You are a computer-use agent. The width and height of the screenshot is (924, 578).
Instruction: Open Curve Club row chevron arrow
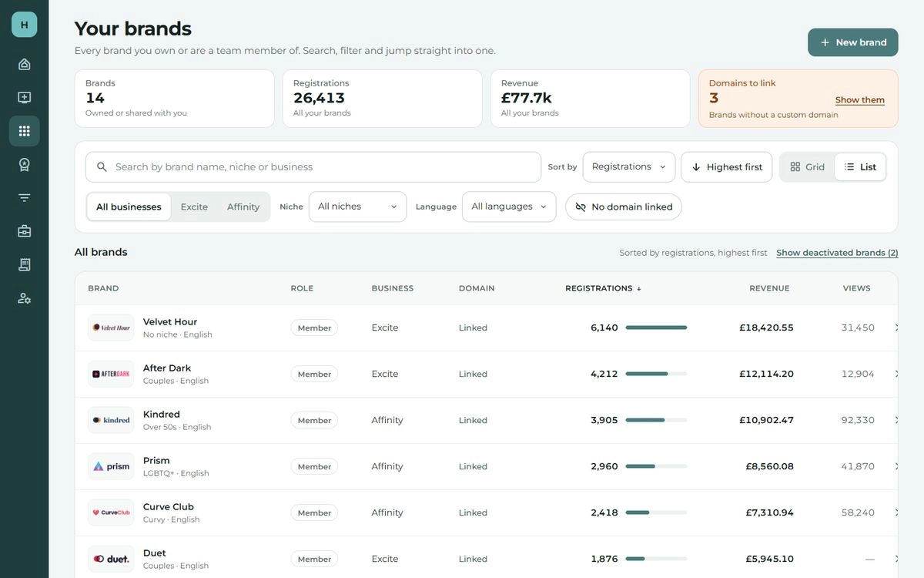click(896, 512)
